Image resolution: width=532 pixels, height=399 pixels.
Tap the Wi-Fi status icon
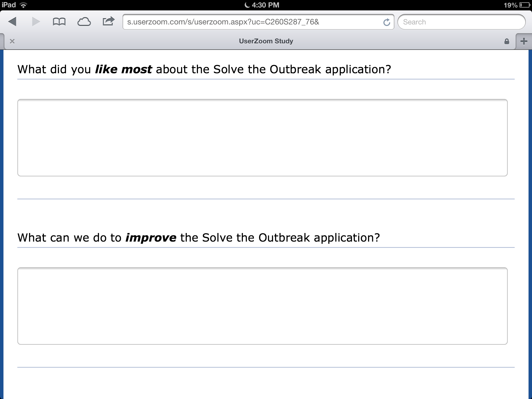[x=24, y=5]
